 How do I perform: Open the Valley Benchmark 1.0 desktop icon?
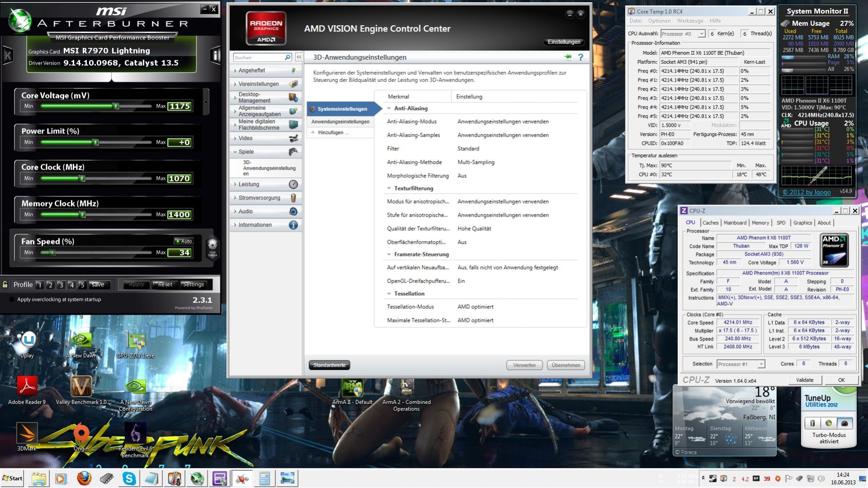click(81, 391)
